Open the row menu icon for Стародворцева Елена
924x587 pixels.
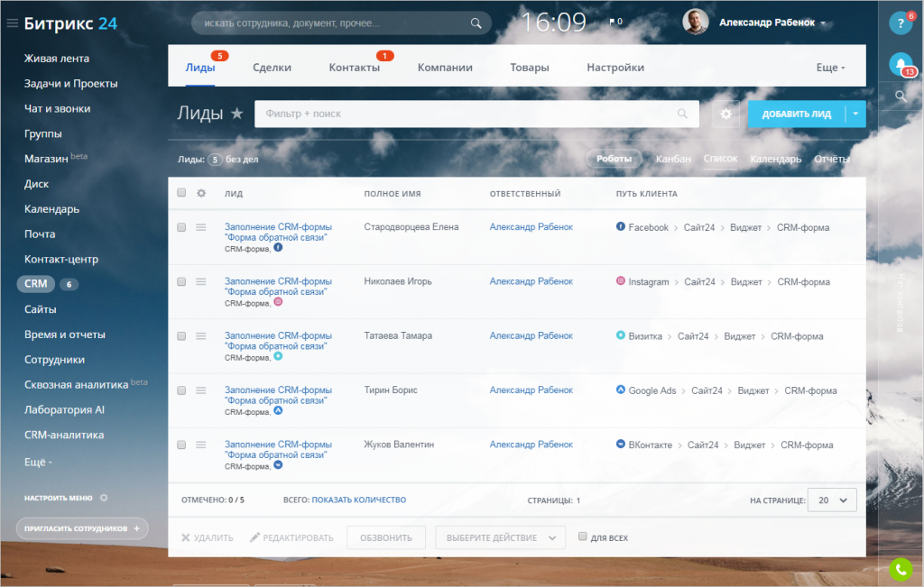pyautogui.click(x=201, y=227)
